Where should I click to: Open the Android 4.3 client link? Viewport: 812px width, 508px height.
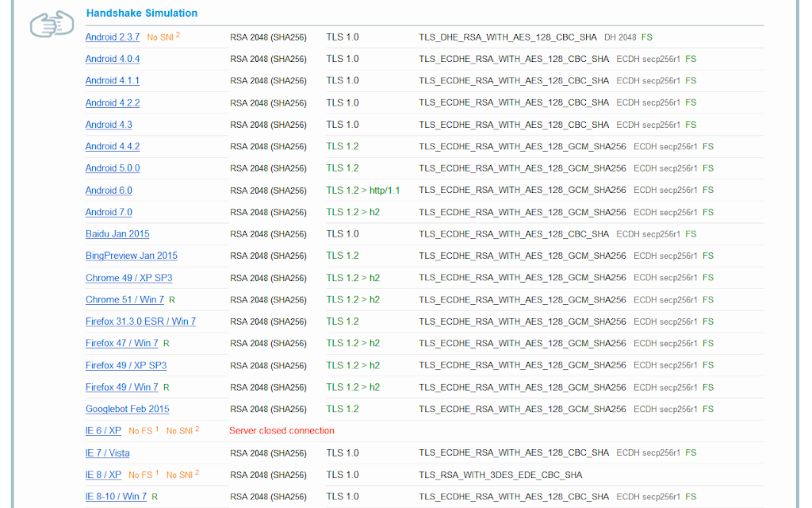click(x=109, y=125)
